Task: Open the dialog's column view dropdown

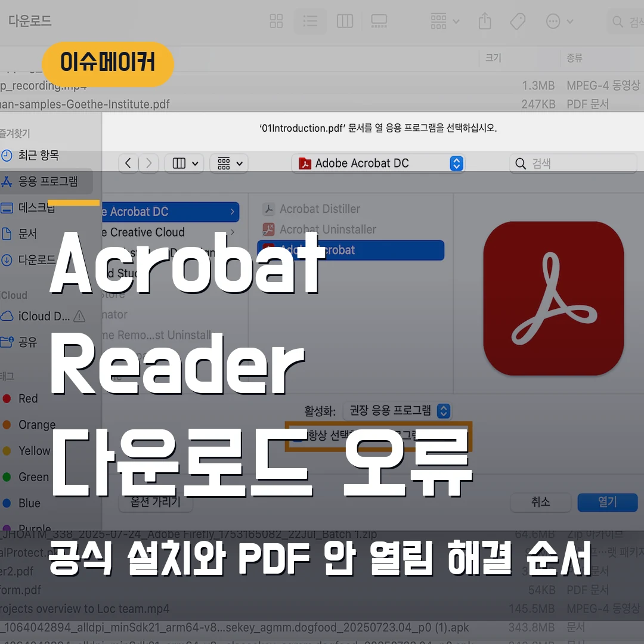Action: tap(184, 163)
